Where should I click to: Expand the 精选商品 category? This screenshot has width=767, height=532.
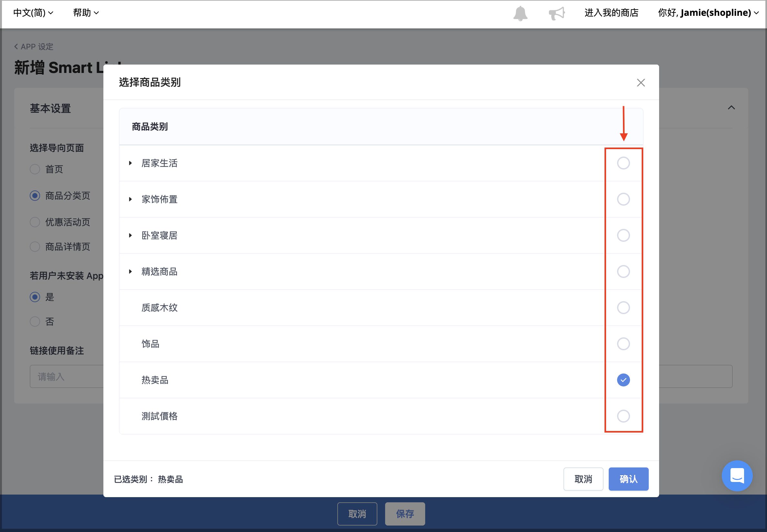click(131, 271)
